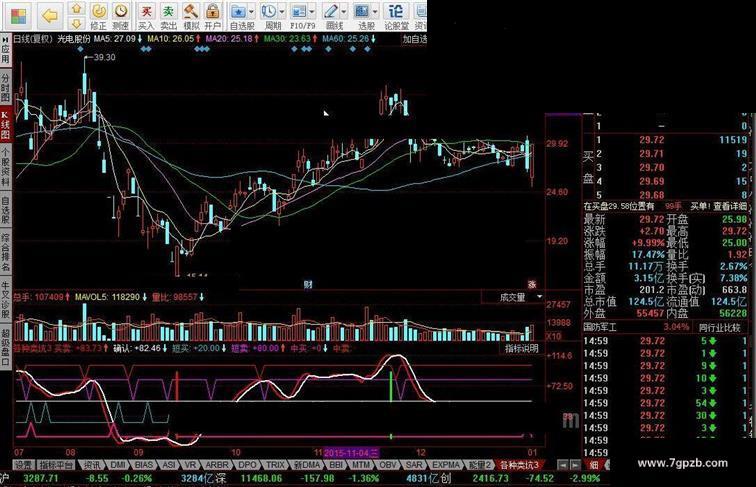
Task: Click the 同行业比较 button
Action: [x=720, y=327]
